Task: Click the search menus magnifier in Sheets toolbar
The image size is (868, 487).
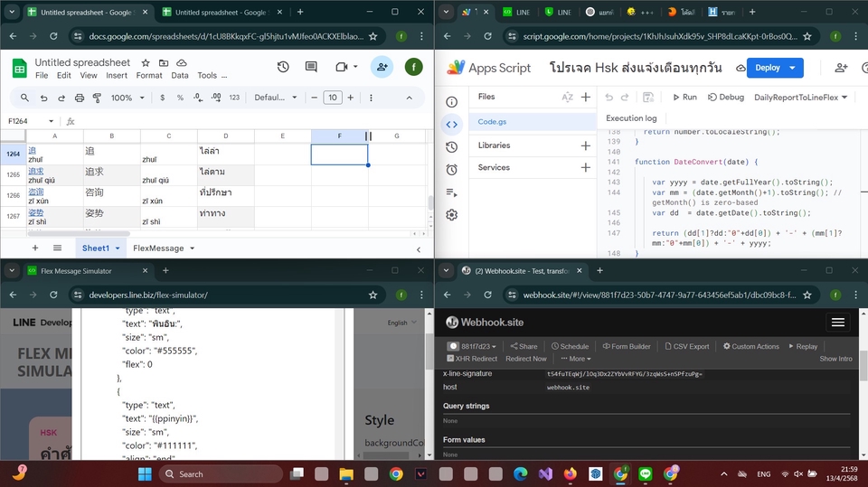Action: pos(24,98)
